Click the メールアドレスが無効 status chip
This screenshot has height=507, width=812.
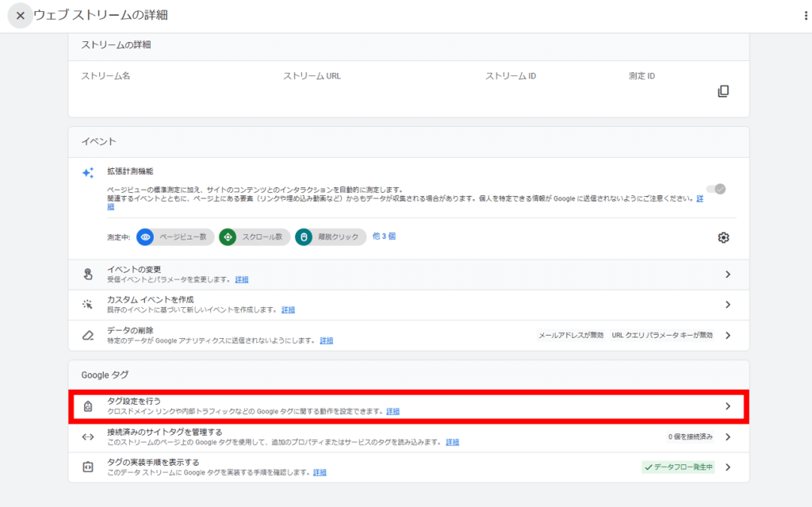coord(571,336)
